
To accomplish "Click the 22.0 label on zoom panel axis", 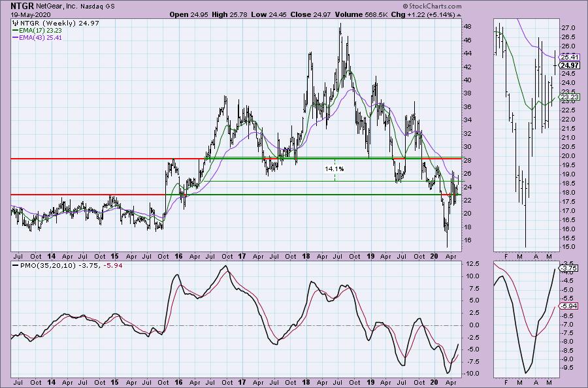I will tap(568, 120).
